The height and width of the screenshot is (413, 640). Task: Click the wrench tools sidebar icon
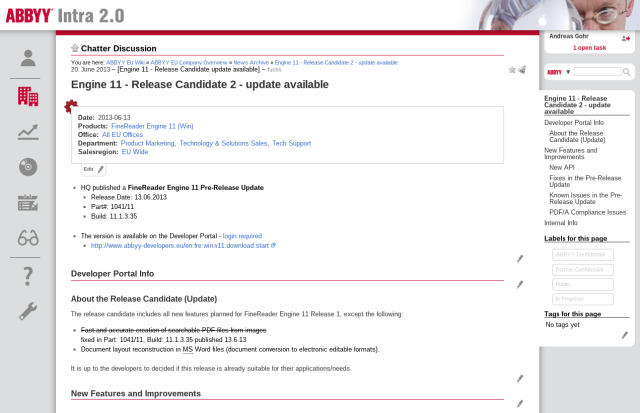pos(28,310)
